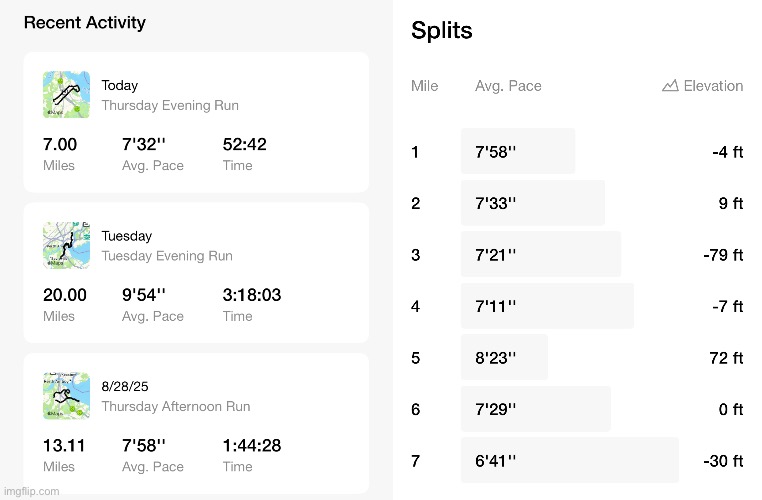The width and height of the screenshot is (762, 500).
Task: Open Tuesday Evening Run map thumbnail
Action: pos(66,245)
